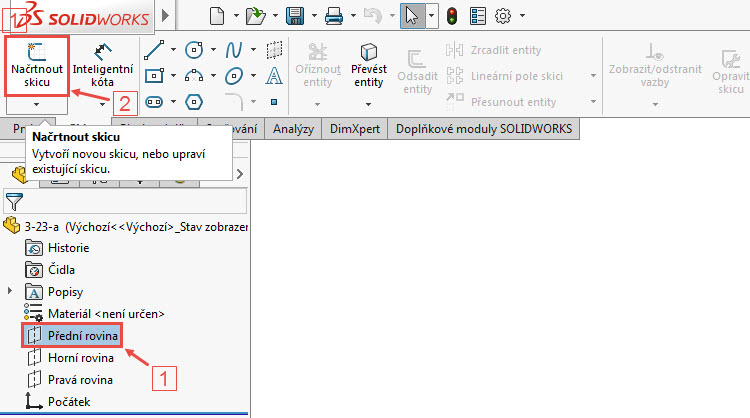
Task: Show more manager tabs chevron
Action: pos(240,174)
